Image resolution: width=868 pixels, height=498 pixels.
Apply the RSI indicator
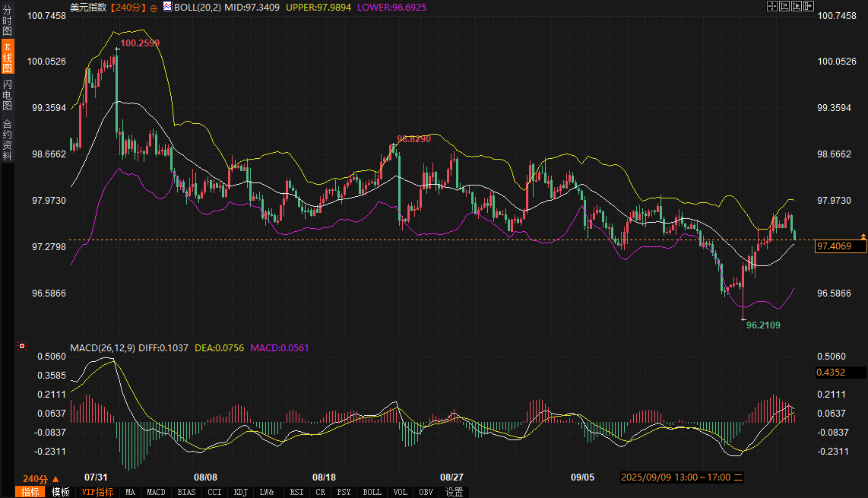pos(296,492)
